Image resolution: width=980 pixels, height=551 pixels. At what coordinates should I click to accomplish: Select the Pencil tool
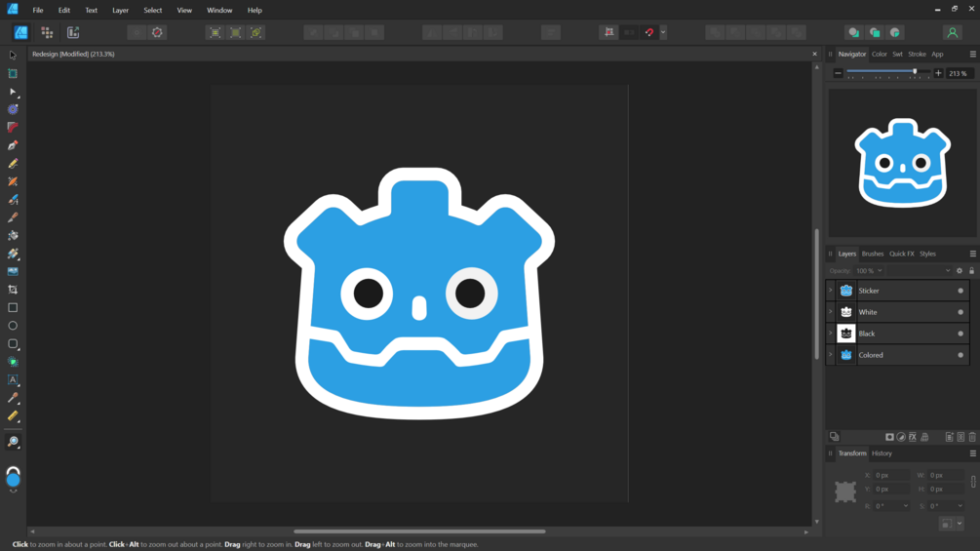(13, 164)
